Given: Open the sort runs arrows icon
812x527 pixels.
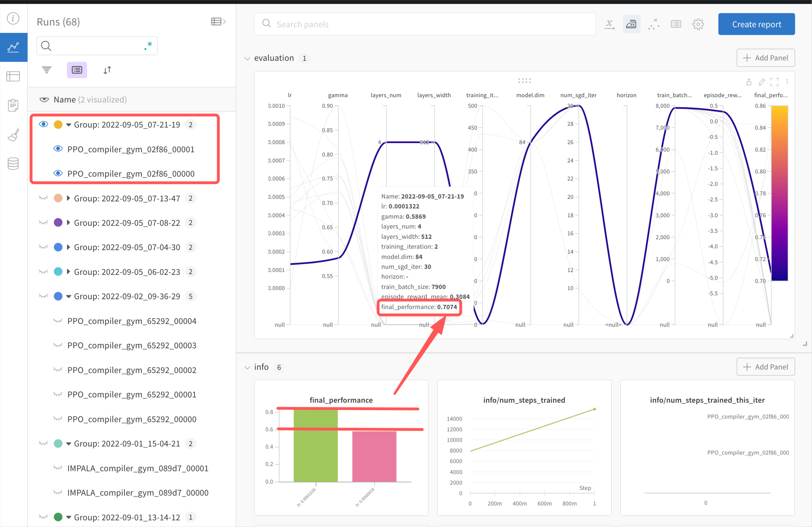Looking at the screenshot, I should (107, 70).
